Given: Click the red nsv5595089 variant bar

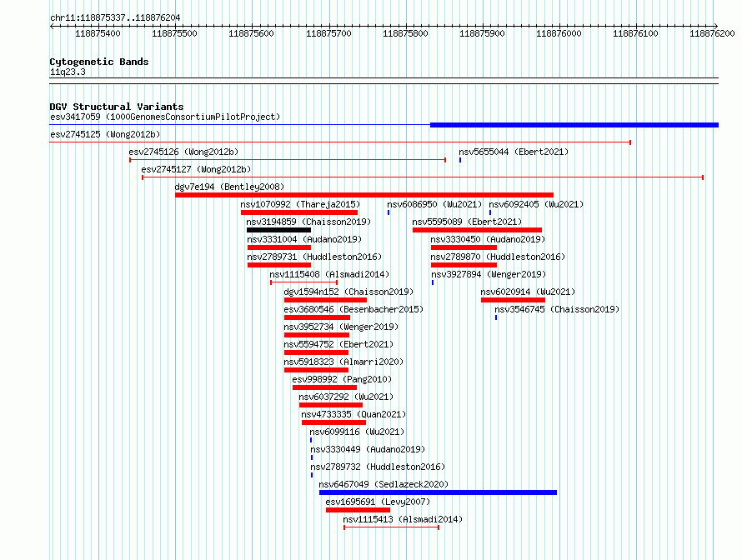Looking at the screenshot, I should pyautogui.click(x=477, y=230).
